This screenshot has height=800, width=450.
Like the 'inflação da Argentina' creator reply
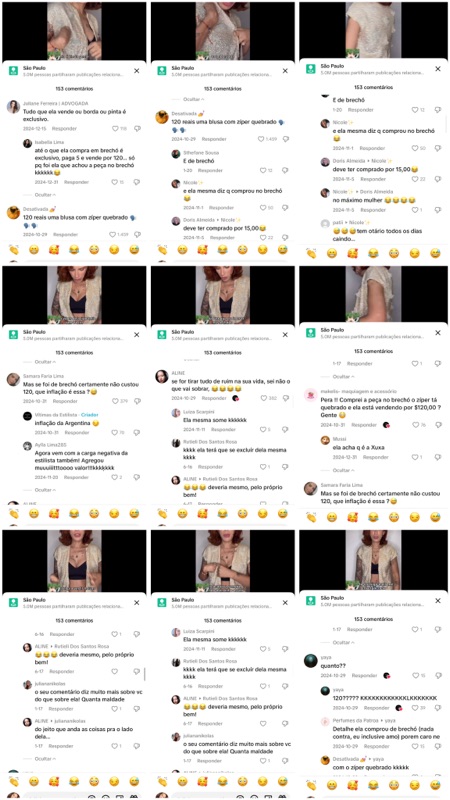coord(114,432)
